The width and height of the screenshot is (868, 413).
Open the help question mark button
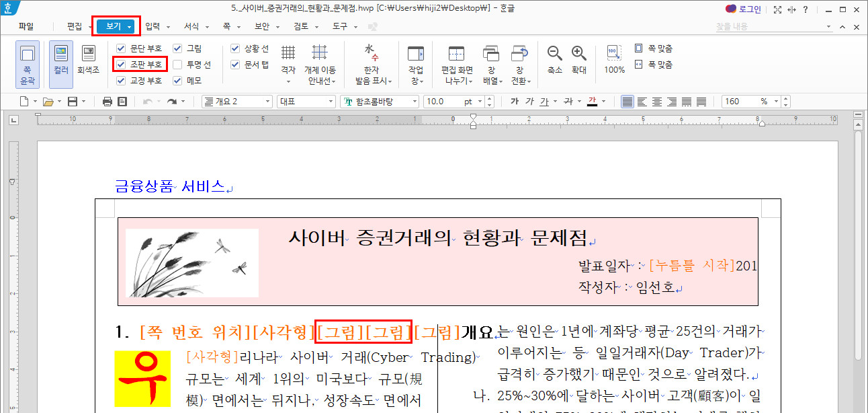tap(805, 9)
